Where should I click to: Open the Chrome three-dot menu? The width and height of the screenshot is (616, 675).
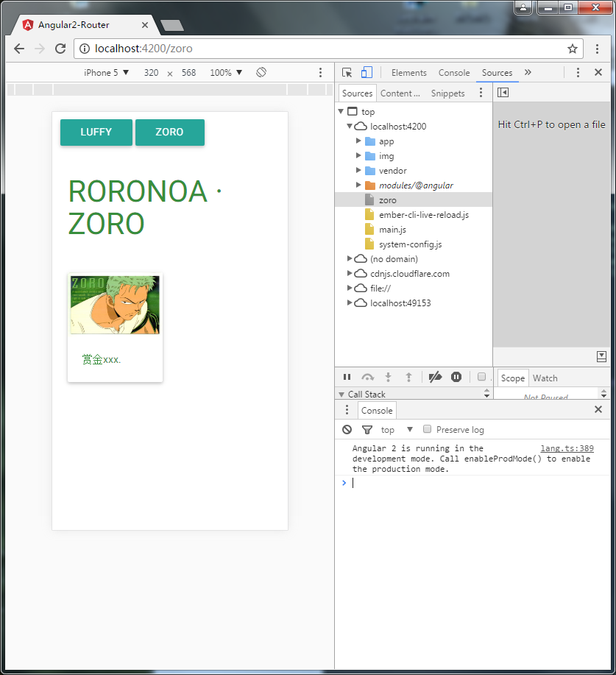tap(597, 49)
